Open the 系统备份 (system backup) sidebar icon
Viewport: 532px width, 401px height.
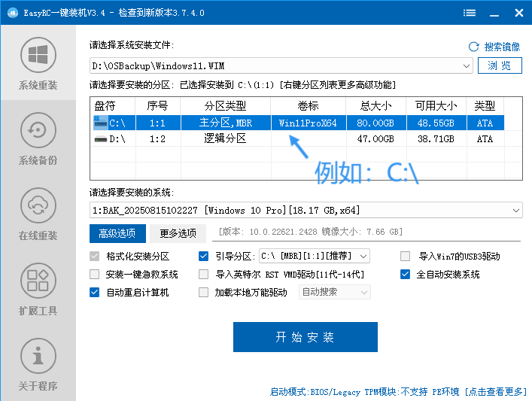(38, 130)
